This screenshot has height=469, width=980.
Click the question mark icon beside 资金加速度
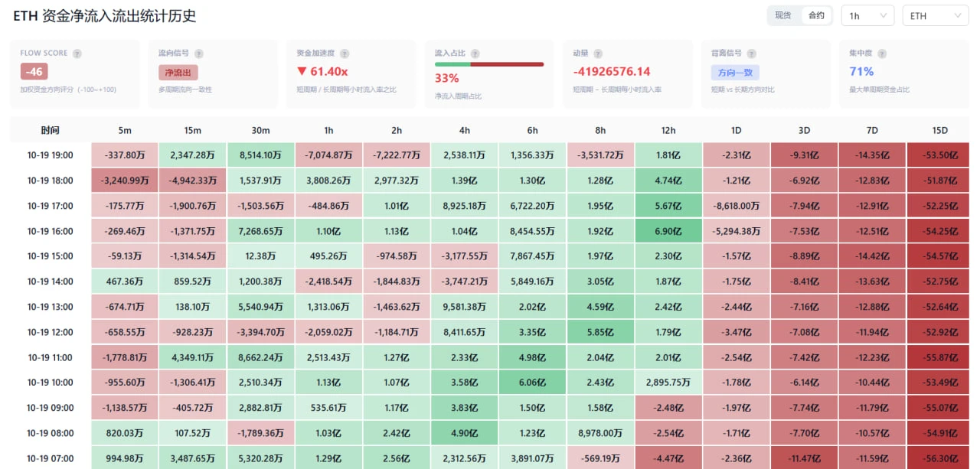(345, 54)
